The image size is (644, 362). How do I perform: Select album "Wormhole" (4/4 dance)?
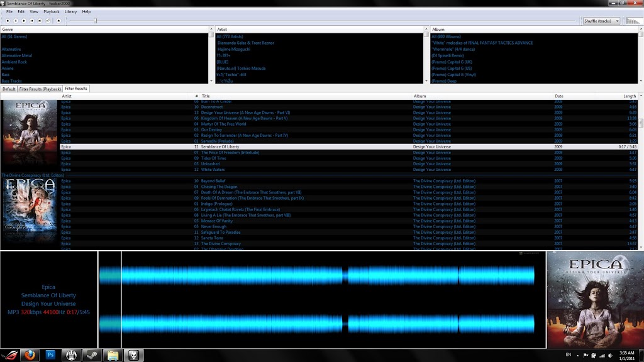pyautogui.click(x=453, y=49)
